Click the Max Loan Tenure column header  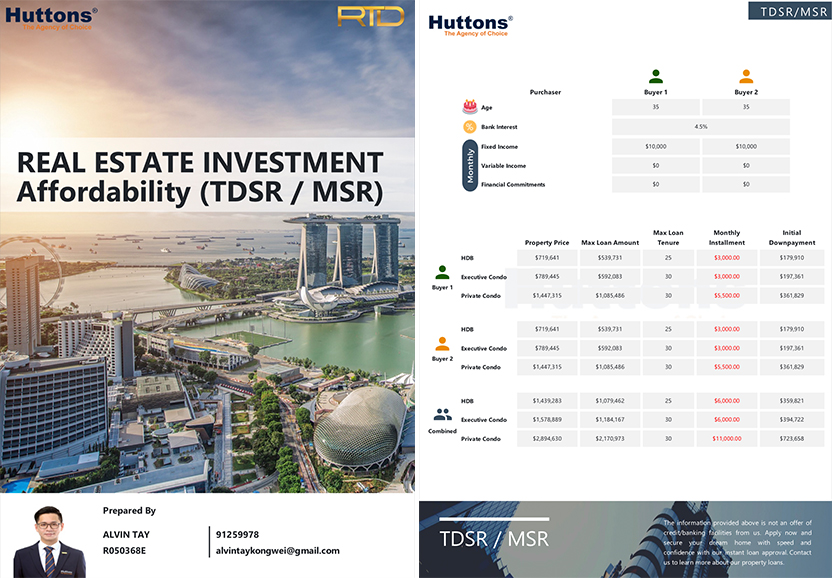click(668, 237)
